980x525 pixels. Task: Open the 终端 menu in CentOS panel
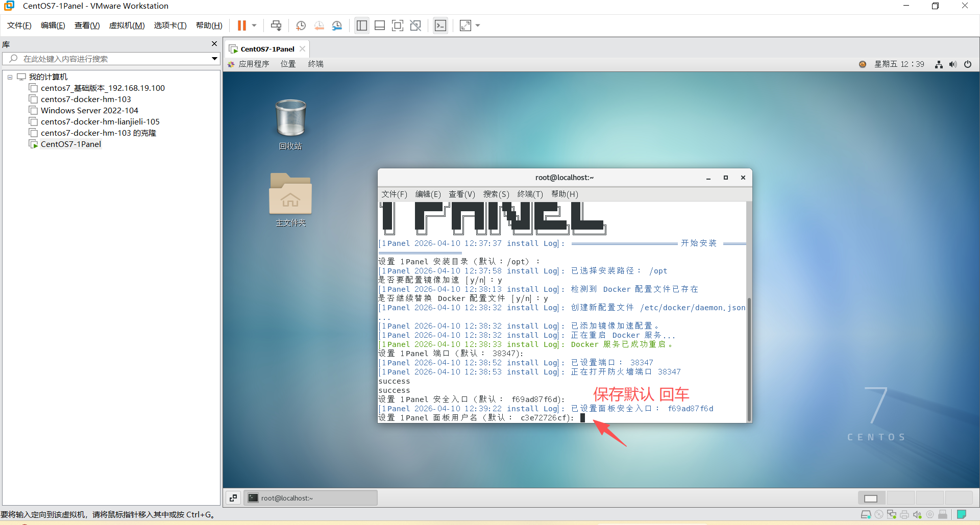click(x=315, y=64)
